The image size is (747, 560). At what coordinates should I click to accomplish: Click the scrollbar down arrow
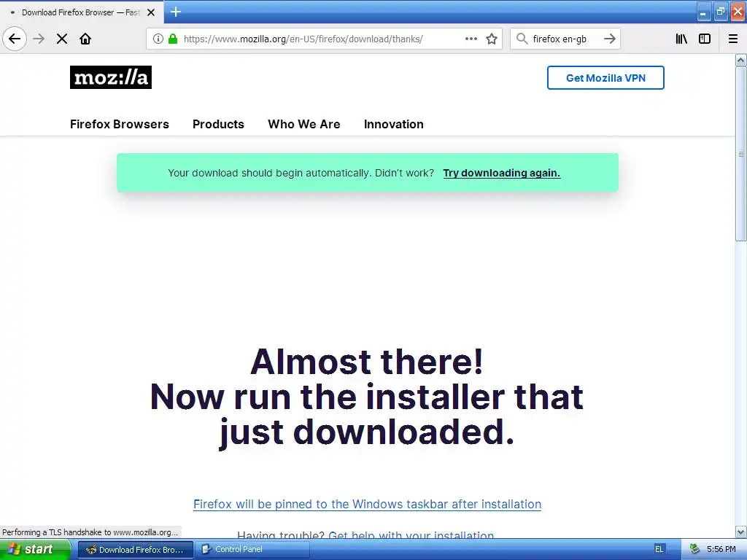coord(741,532)
